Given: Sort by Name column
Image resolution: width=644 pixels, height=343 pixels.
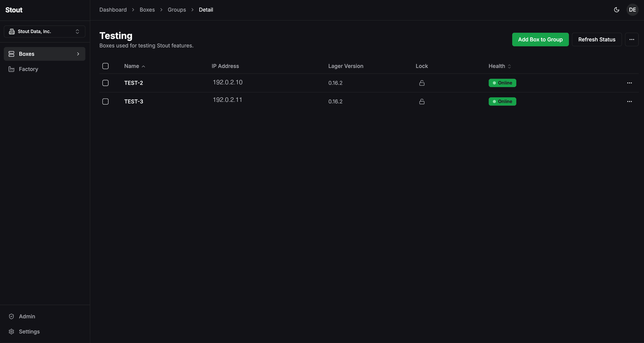Looking at the screenshot, I should click(135, 66).
